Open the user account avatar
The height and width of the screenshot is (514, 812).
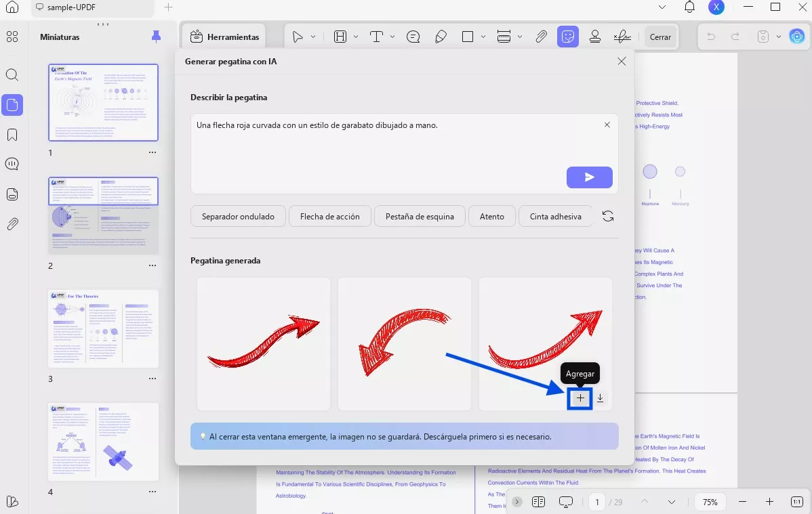point(716,7)
